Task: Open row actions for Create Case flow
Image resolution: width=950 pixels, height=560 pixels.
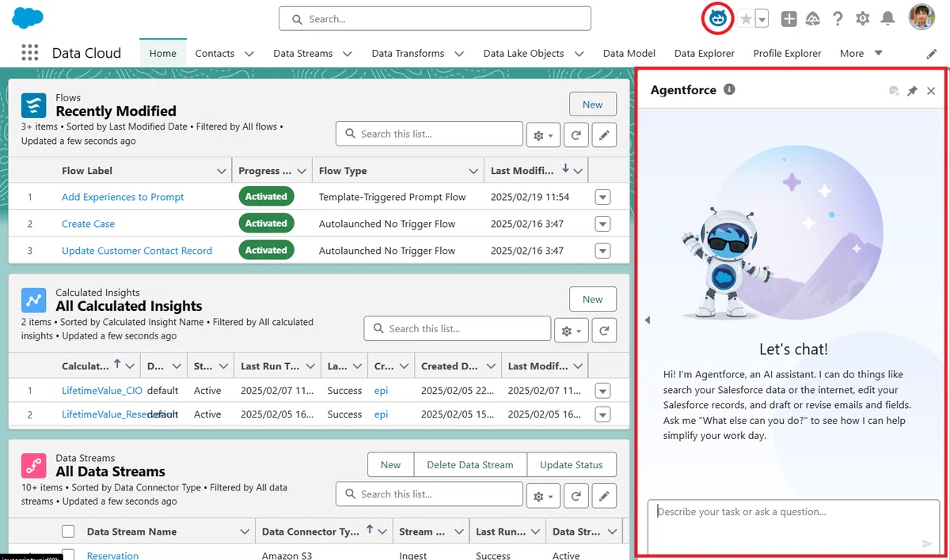Action: 602,224
